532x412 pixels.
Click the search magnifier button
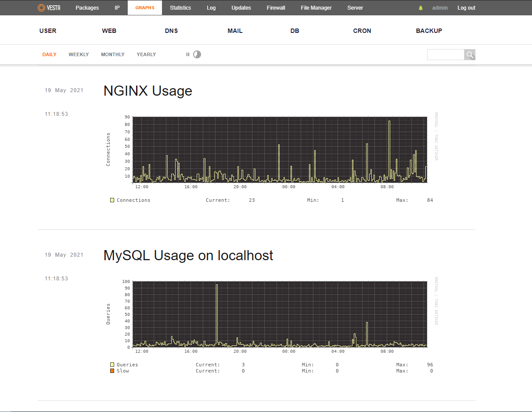[470, 55]
